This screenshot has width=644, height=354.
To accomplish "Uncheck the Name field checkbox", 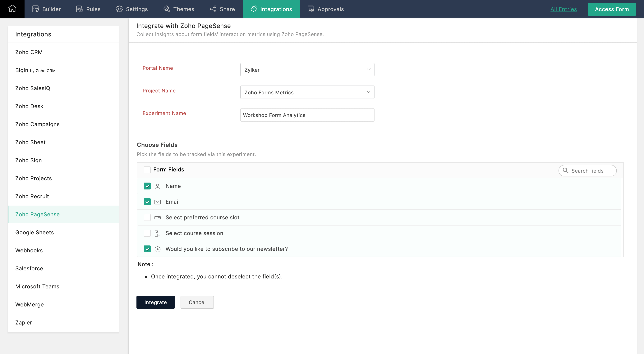I will [147, 186].
